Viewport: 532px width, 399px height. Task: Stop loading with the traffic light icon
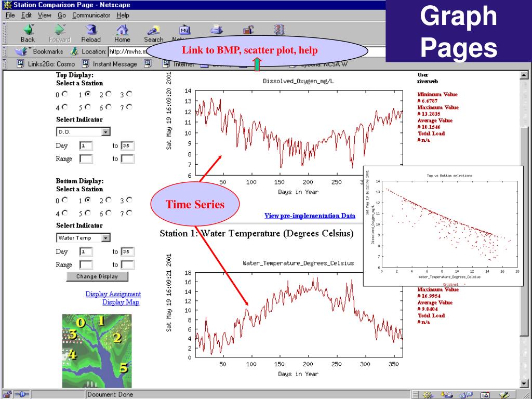pyautogui.click(x=279, y=30)
